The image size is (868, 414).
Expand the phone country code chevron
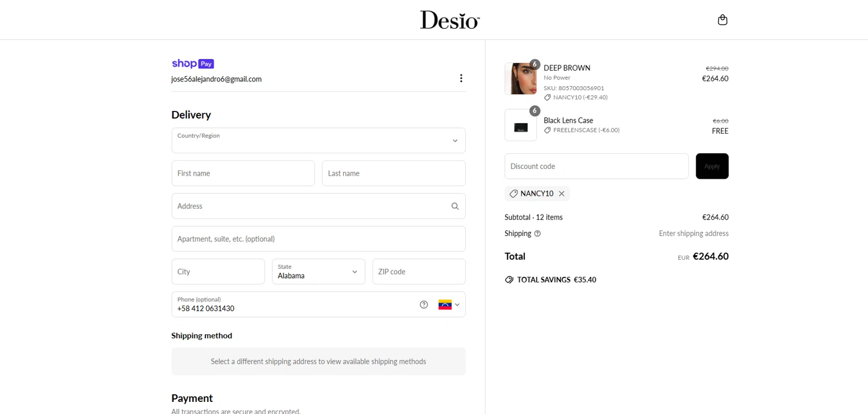(457, 305)
